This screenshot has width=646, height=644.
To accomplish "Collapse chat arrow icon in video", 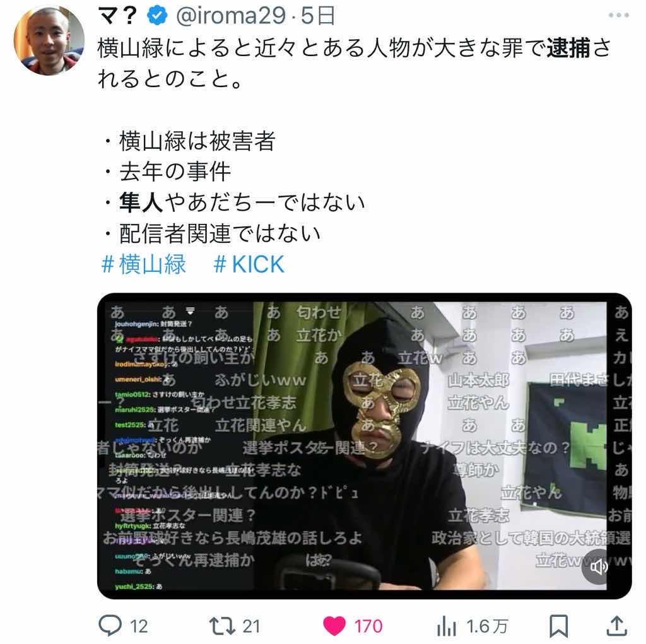I will pos(190,310).
